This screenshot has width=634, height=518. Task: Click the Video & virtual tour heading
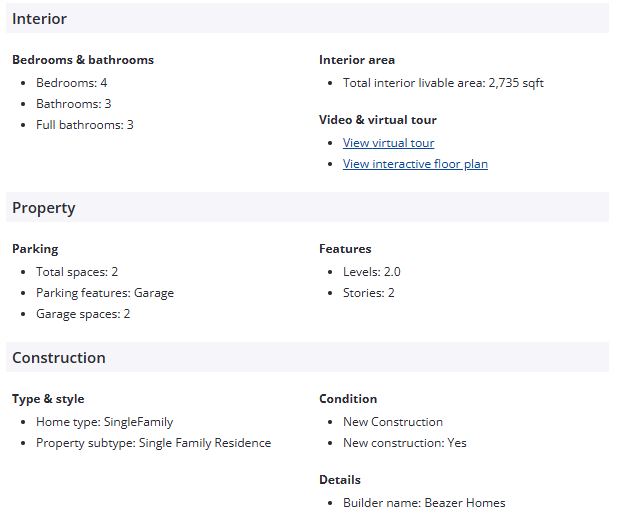coord(377,120)
